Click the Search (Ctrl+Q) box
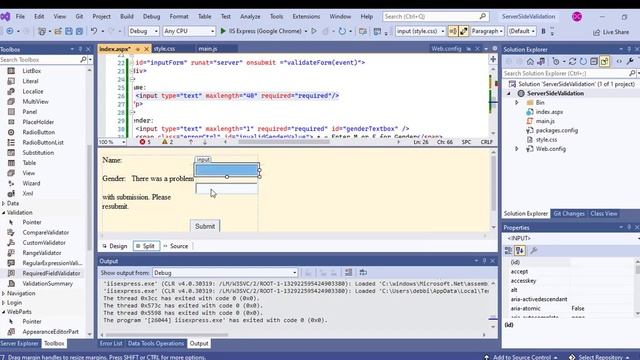The height and width of the screenshot is (360, 640). click(436, 17)
